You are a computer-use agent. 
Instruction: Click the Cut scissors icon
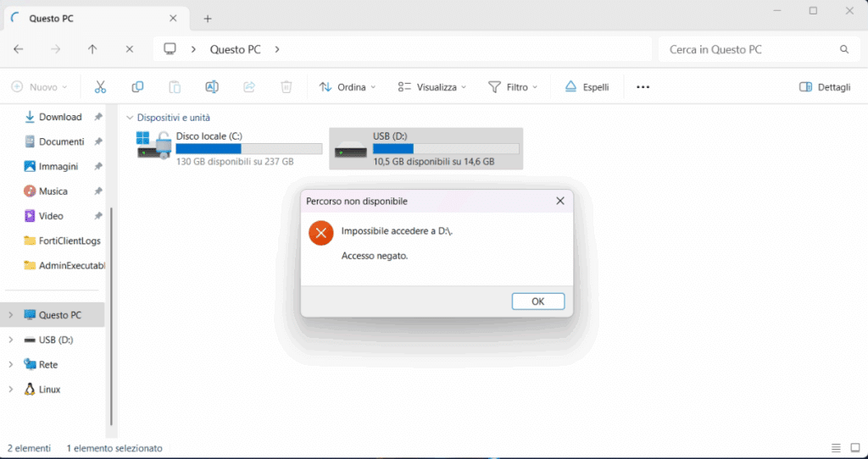point(100,87)
